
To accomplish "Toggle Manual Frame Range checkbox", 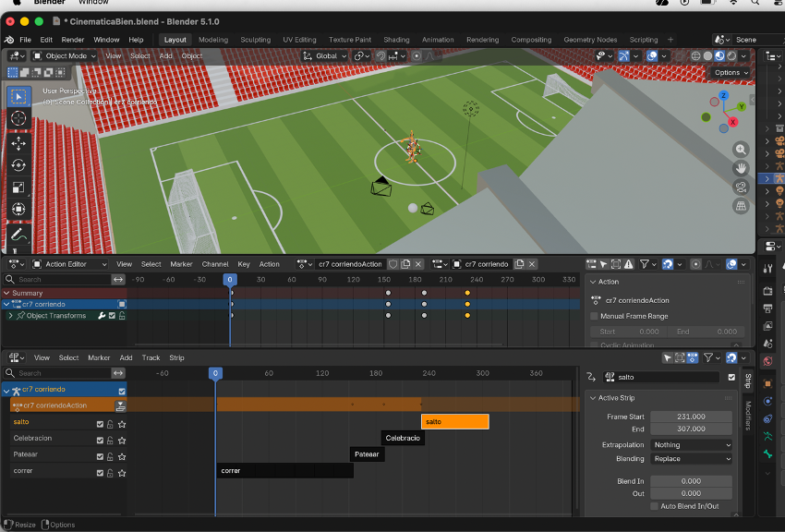I will [594, 316].
